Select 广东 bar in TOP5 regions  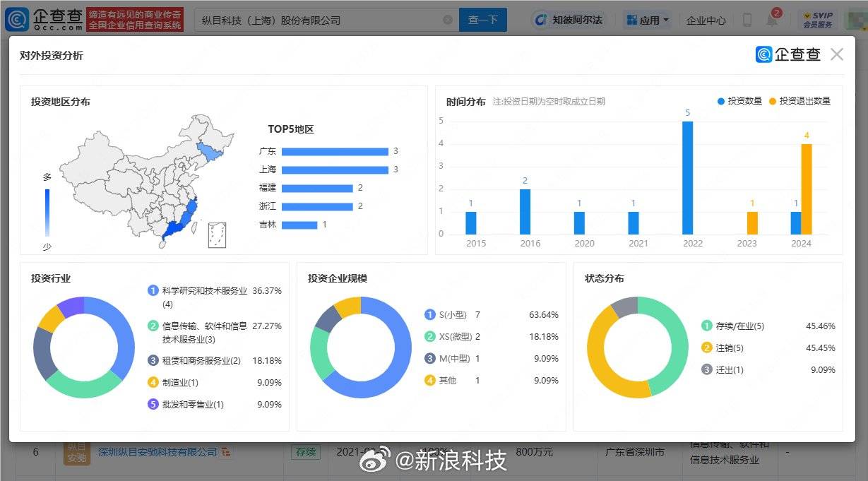pyautogui.click(x=335, y=151)
